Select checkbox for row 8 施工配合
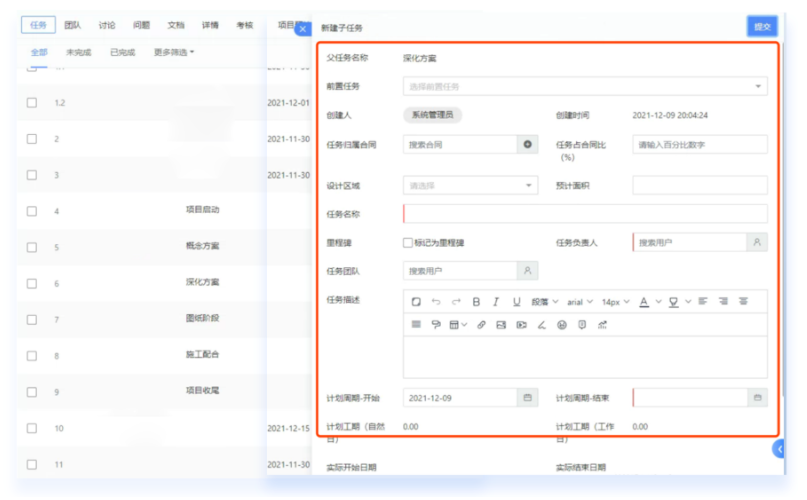The image size is (807, 500). (32, 356)
